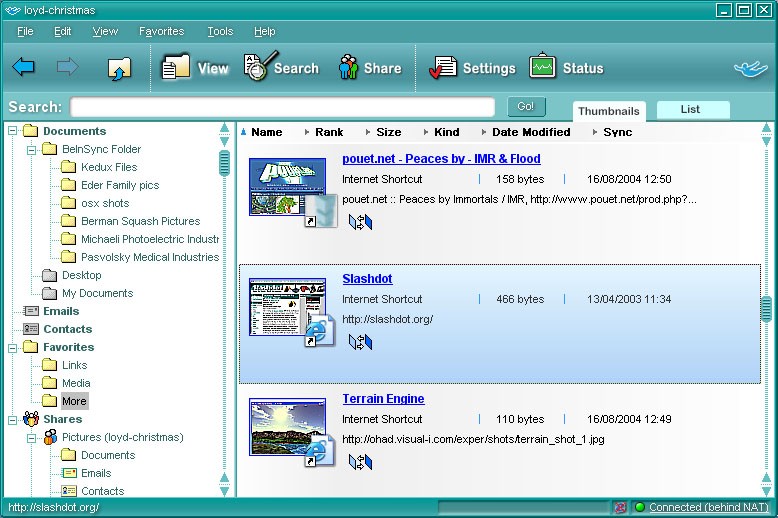Click the pouet.net thumbnail preview
778x518 pixels.
click(x=288, y=187)
